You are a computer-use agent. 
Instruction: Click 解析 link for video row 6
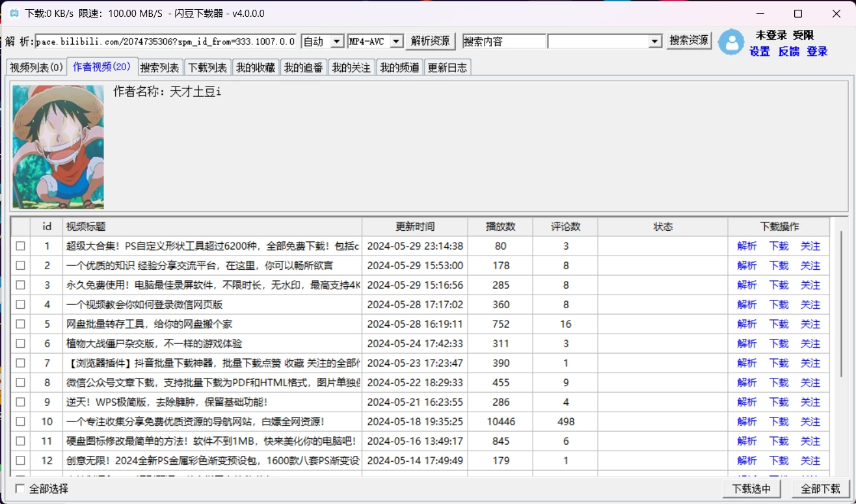[747, 343]
